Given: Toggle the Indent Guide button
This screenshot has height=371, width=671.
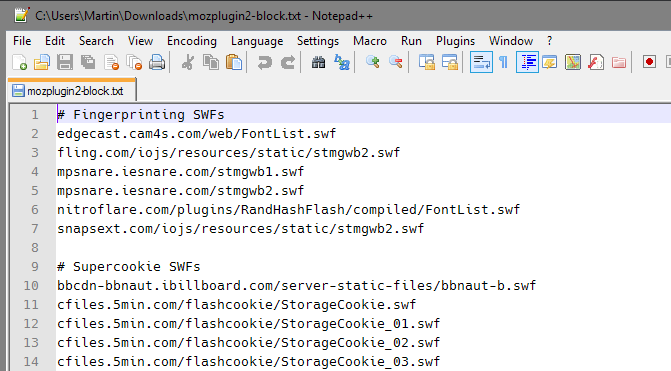Looking at the screenshot, I should [x=527, y=62].
